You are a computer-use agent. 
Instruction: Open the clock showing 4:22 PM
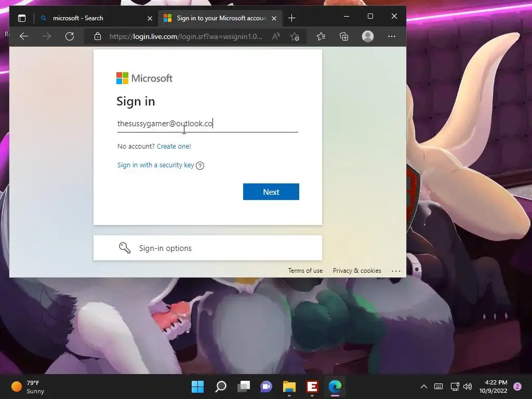pyautogui.click(x=494, y=387)
